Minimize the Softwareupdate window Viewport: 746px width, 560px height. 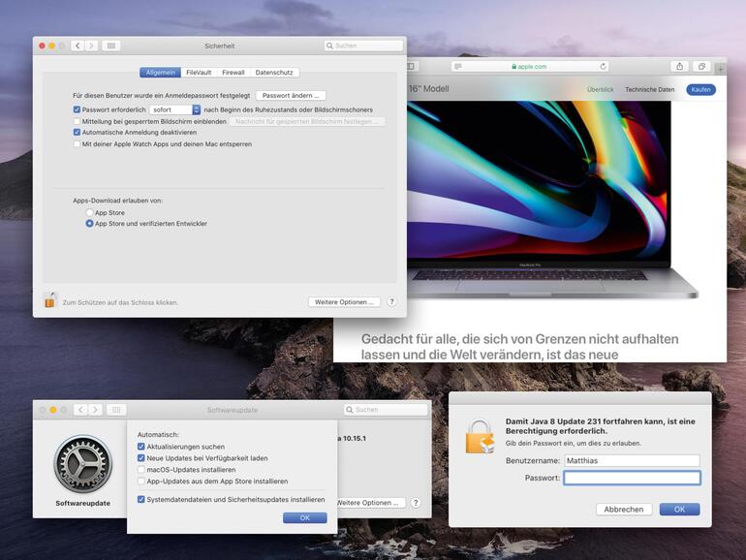click(x=53, y=410)
